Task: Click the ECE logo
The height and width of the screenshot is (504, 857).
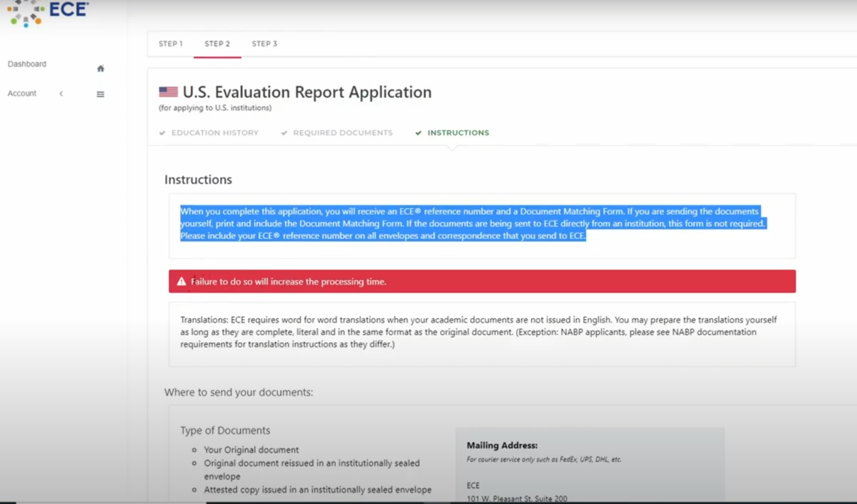Action: point(47,13)
